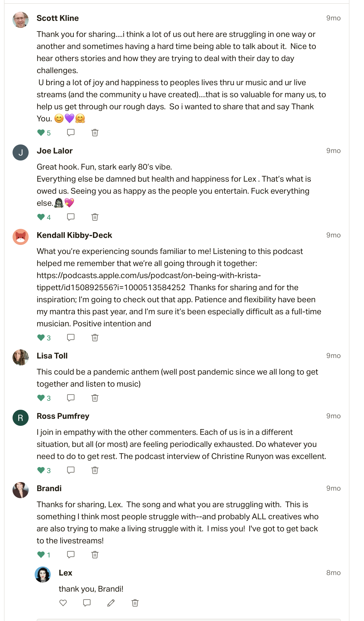Screen dimensions: 364x621
Task: Click Brandi's comment 9mo timestamp
Action: (x=333, y=488)
